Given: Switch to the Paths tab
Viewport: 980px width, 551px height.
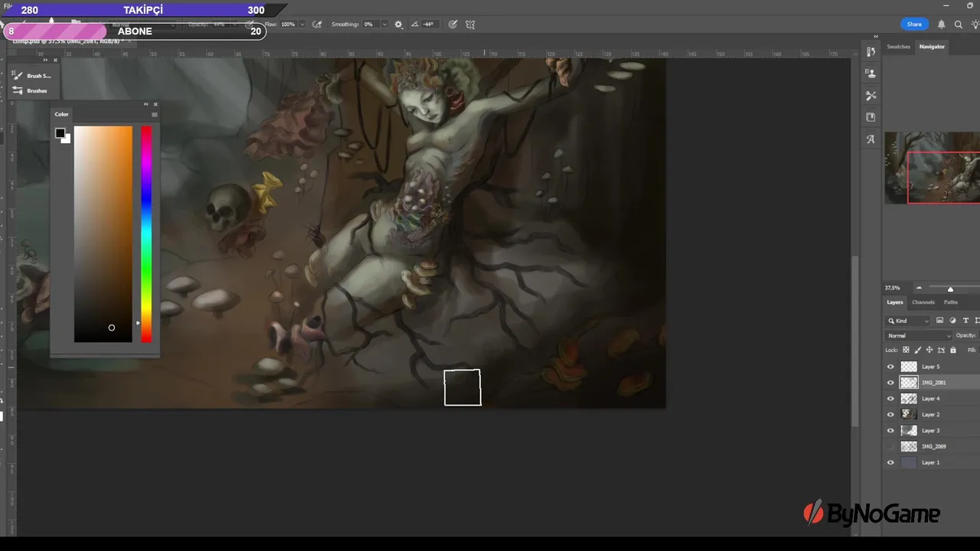Looking at the screenshot, I should [x=950, y=302].
